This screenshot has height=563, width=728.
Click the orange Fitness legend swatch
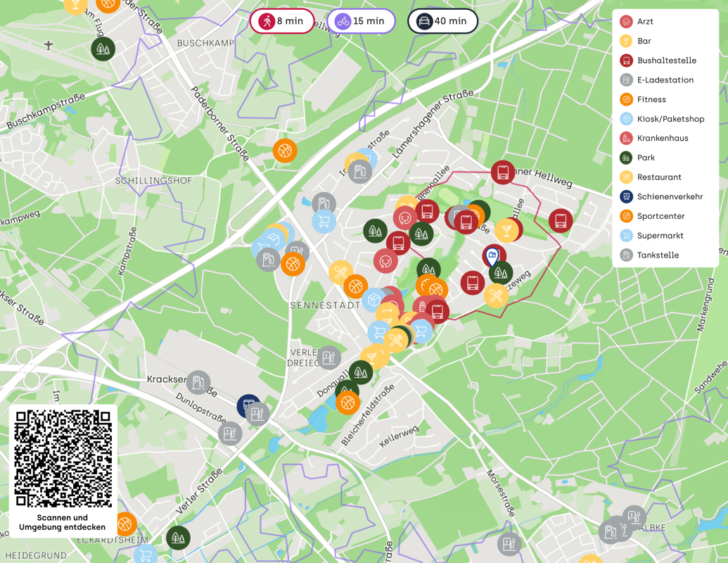[626, 100]
